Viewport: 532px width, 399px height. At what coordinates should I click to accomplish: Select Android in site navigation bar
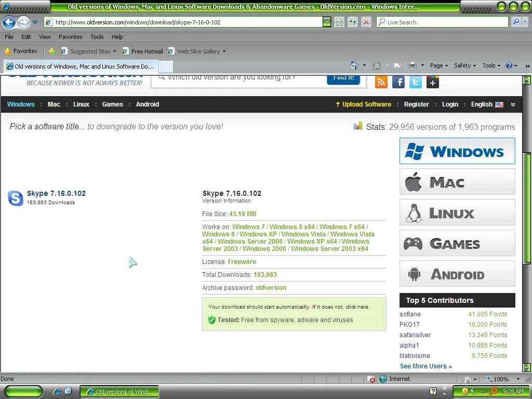pos(148,104)
